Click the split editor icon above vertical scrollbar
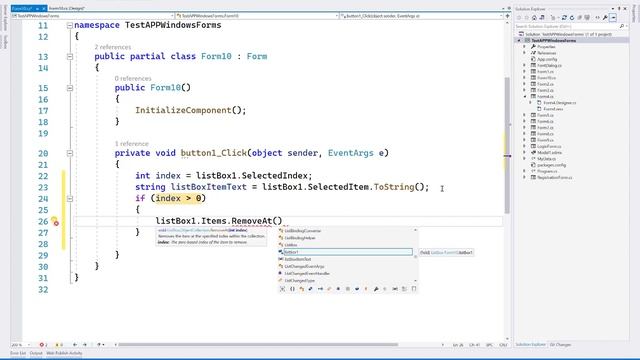 tap(507, 16)
